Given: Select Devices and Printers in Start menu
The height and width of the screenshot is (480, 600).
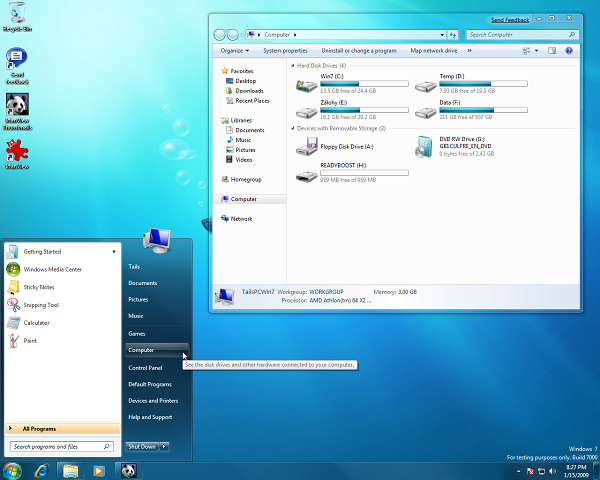Looking at the screenshot, I should pos(152,401).
